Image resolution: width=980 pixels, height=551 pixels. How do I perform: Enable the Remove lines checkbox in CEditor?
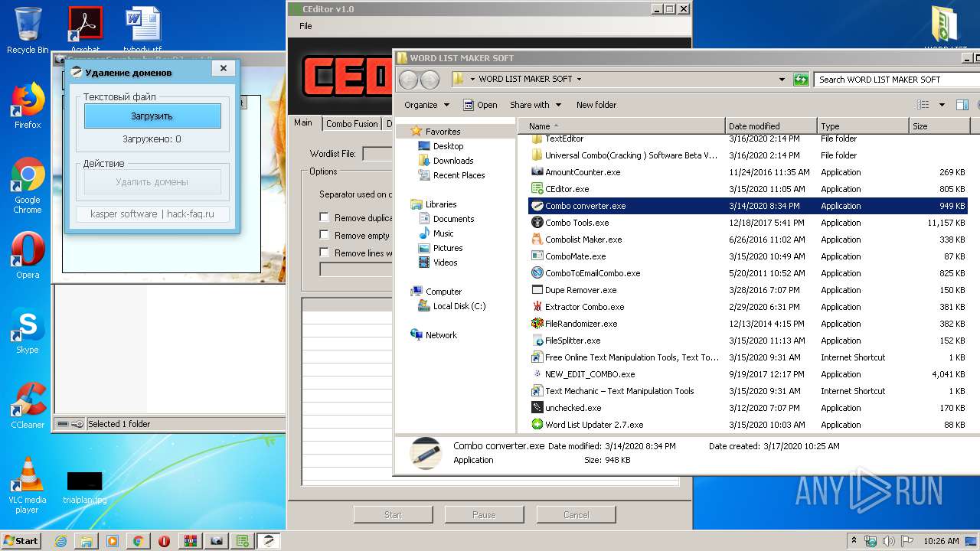coord(325,253)
